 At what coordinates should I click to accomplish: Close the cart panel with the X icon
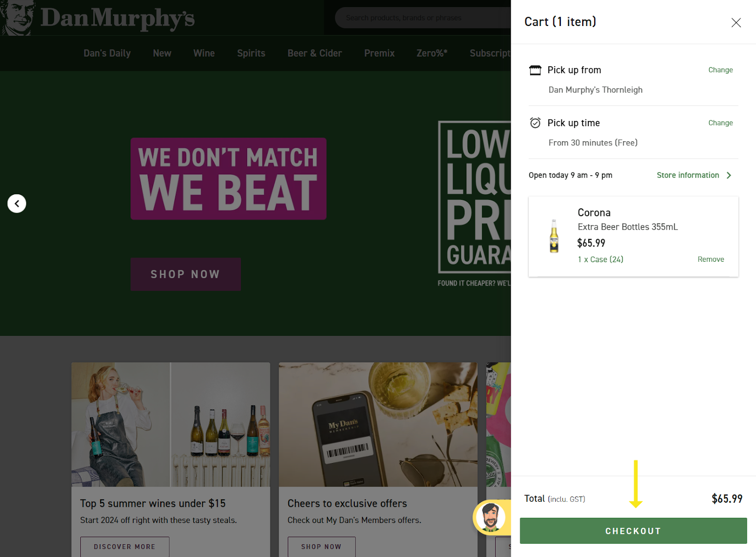tap(736, 23)
